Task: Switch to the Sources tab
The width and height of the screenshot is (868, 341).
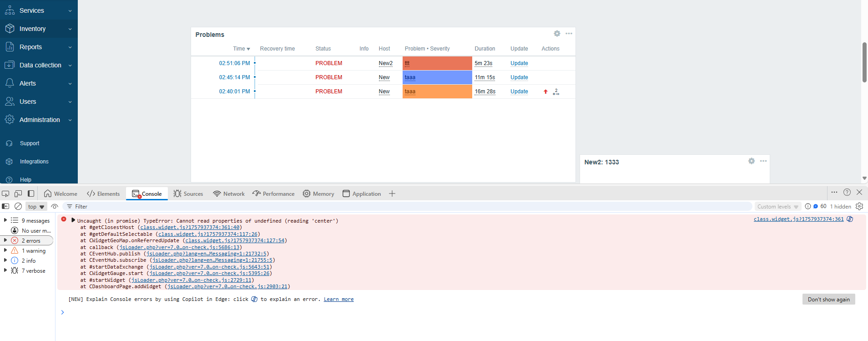Action: coord(188,193)
